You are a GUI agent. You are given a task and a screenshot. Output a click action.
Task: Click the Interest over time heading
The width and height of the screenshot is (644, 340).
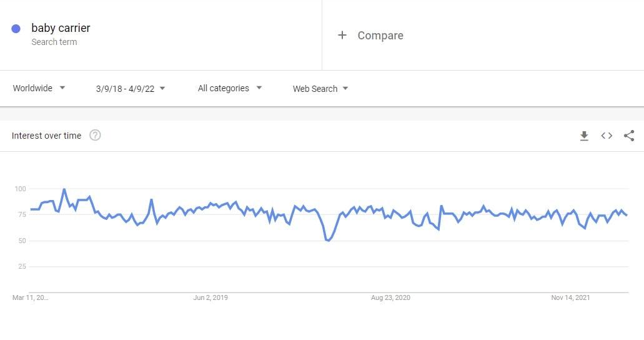click(46, 136)
